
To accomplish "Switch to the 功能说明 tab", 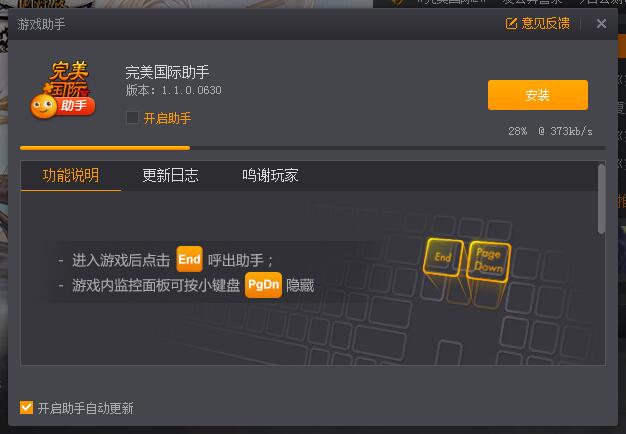I will (x=71, y=175).
